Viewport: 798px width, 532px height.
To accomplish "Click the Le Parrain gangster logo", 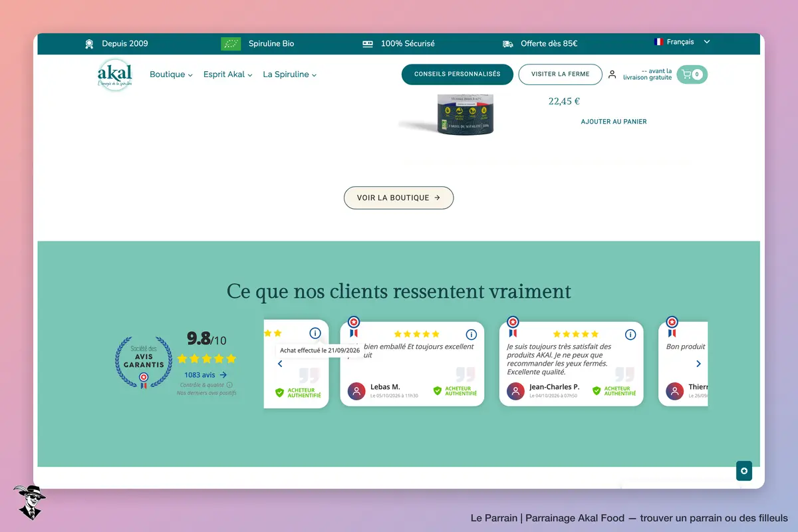I will pyautogui.click(x=29, y=503).
